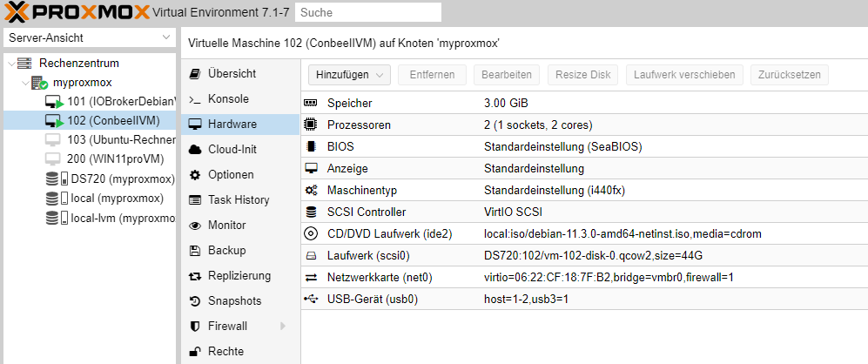The width and height of the screenshot is (868, 364).
Task: Click the local storage database icon
Action: point(57,199)
